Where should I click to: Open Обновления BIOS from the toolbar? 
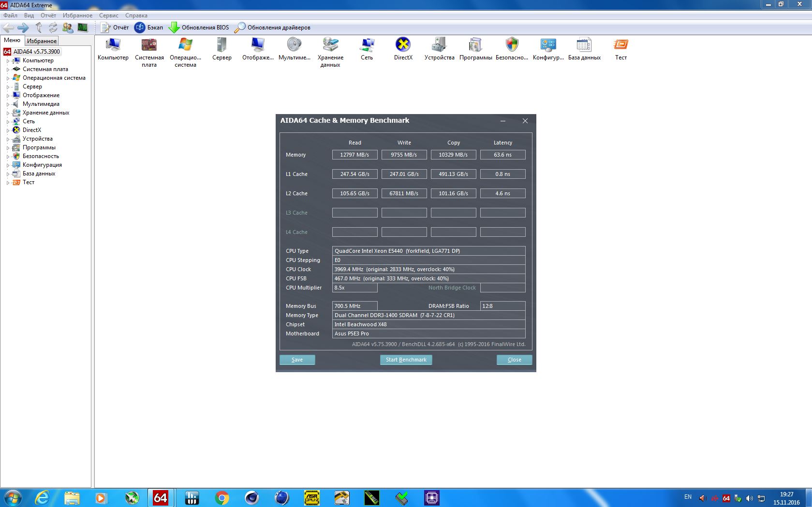[199, 28]
